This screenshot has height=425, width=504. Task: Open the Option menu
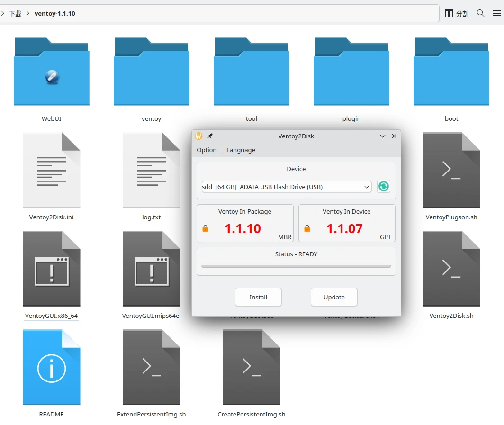207,150
